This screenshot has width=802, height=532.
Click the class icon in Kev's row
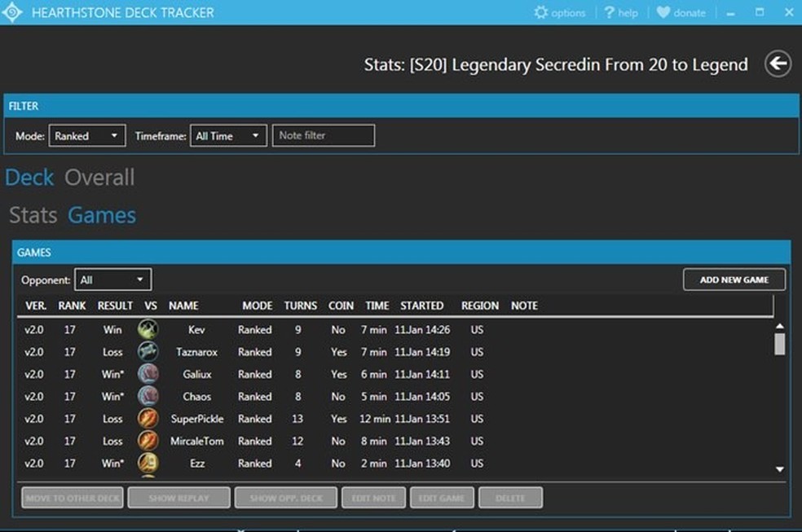pos(148,329)
